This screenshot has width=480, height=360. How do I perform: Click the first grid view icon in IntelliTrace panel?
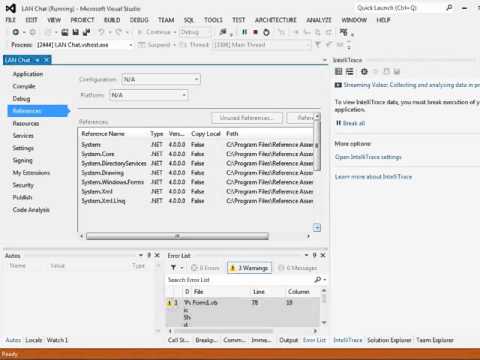339,71
